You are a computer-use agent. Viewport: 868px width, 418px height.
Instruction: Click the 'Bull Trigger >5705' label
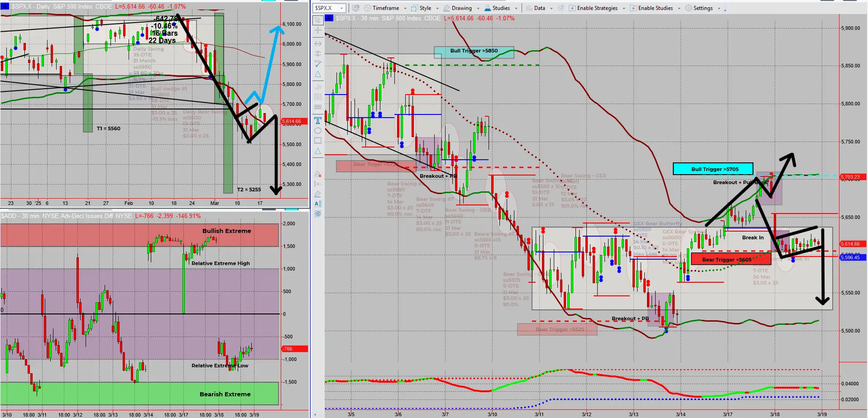[714, 169]
